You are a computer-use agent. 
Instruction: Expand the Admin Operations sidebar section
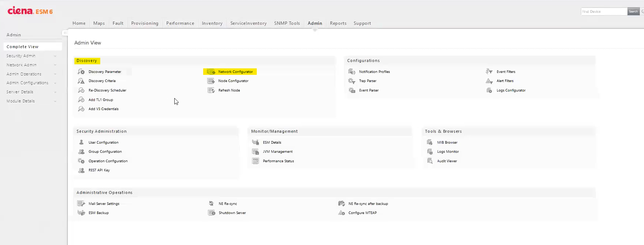55,74
